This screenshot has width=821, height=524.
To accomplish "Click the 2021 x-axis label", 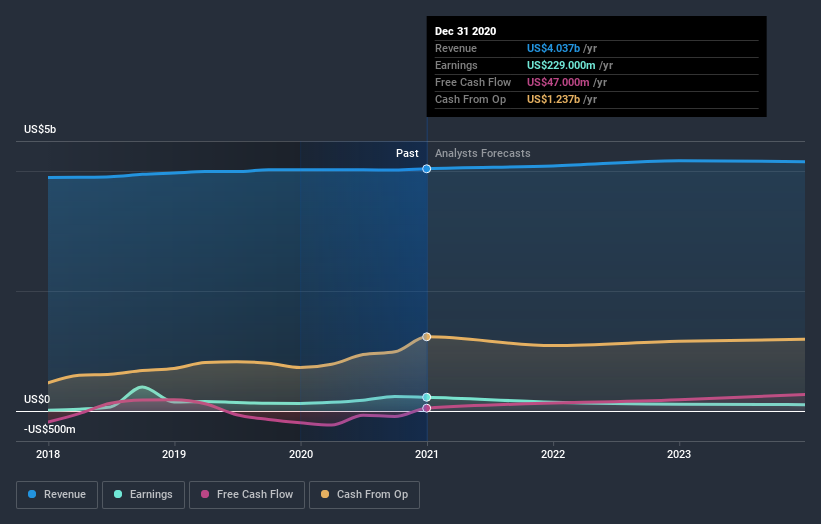I will pyautogui.click(x=427, y=454).
